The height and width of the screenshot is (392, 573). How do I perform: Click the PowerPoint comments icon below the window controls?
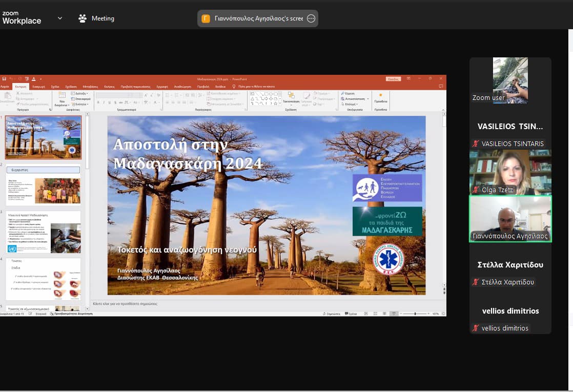[x=441, y=87]
